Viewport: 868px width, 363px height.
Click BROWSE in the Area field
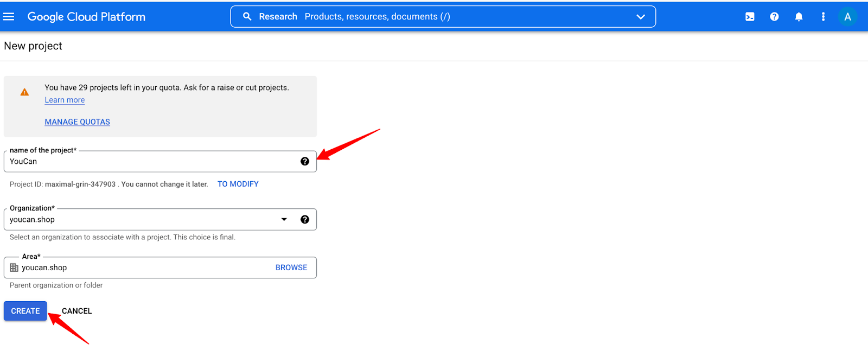pos(291,268)
